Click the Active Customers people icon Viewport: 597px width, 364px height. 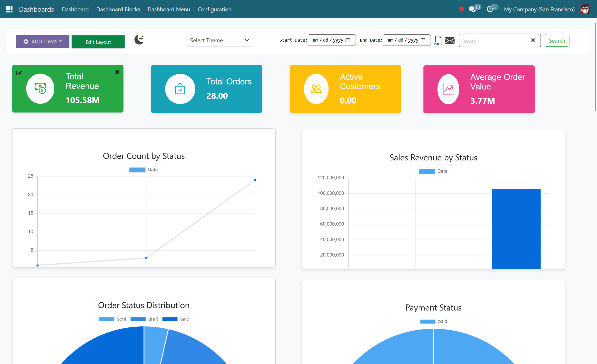pyautogui.click(x=316, y=89)
